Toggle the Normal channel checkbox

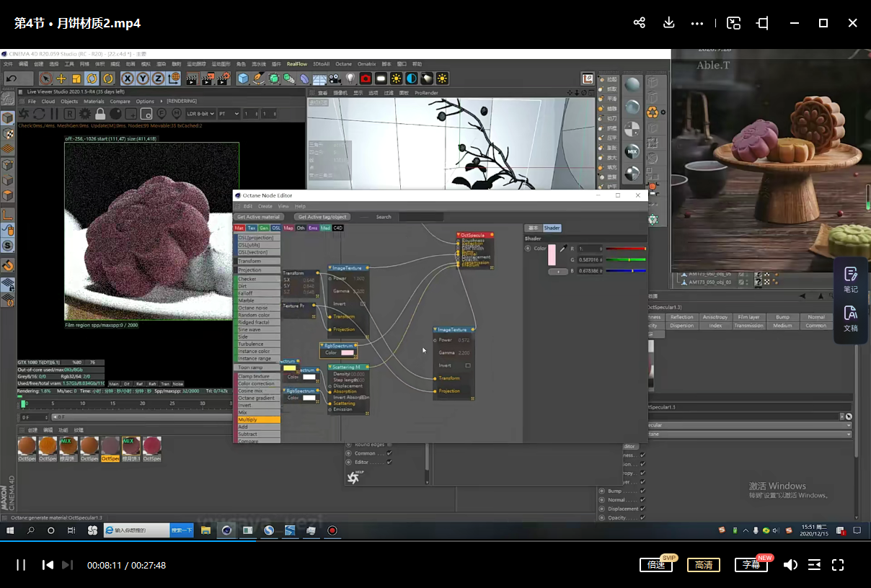tap(642, 499)
